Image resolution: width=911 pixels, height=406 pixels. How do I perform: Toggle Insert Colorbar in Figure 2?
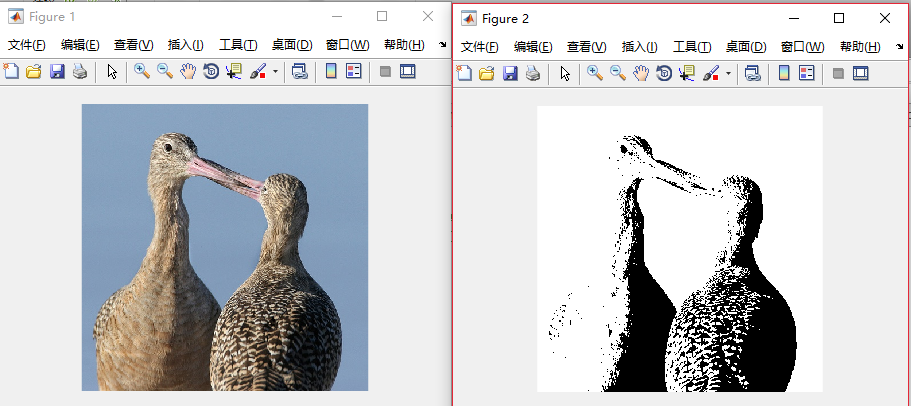click(784, 73)
